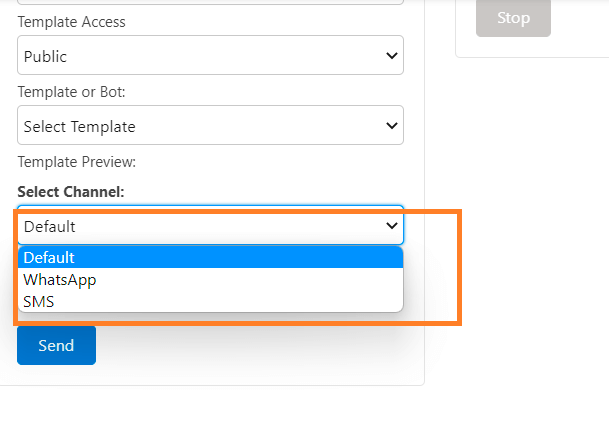Click the Template Preview label
The image size is (609, 429).
[x=76, y=161]
